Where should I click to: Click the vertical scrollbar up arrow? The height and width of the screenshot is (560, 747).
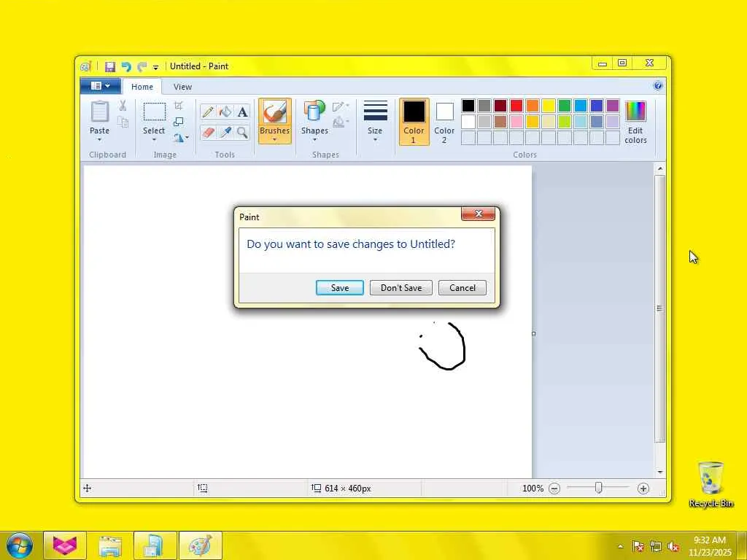(x=659, y=168)
